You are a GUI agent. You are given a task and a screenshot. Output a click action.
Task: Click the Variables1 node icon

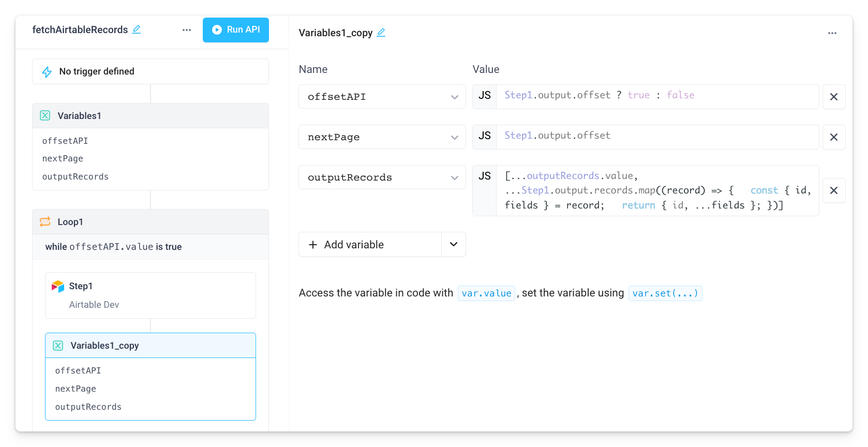point(45,115)
